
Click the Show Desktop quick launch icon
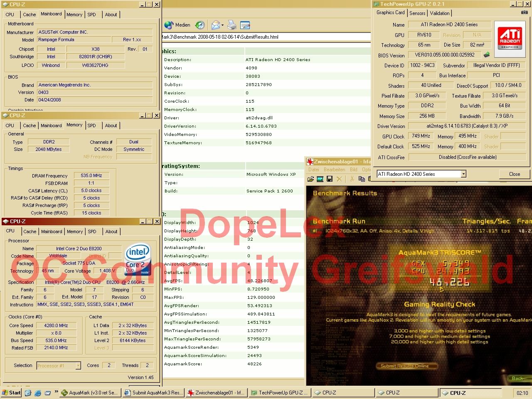pos(28,393)
